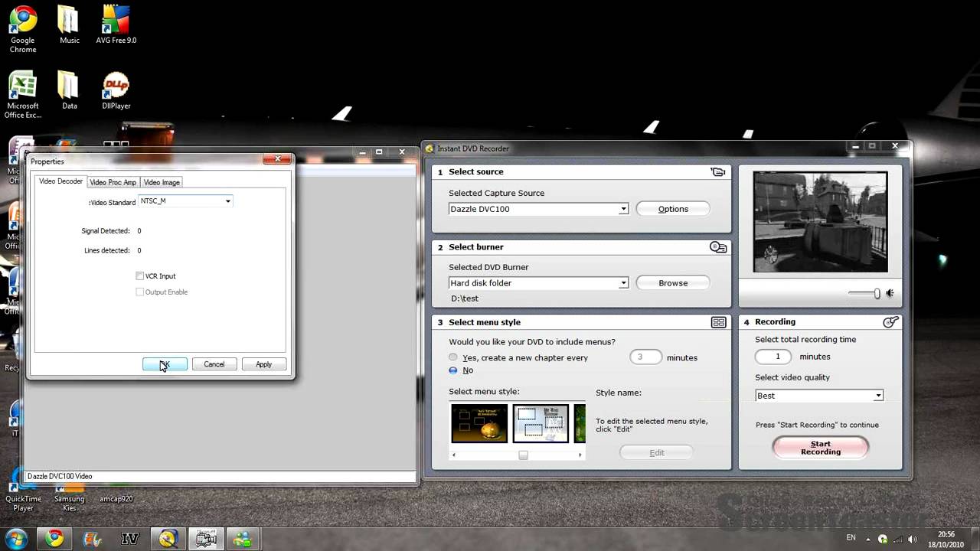The width and height of the screenshot is (980, 551).
Task: Click the chapter interval minutes field
Action: (x=645, y=357)
